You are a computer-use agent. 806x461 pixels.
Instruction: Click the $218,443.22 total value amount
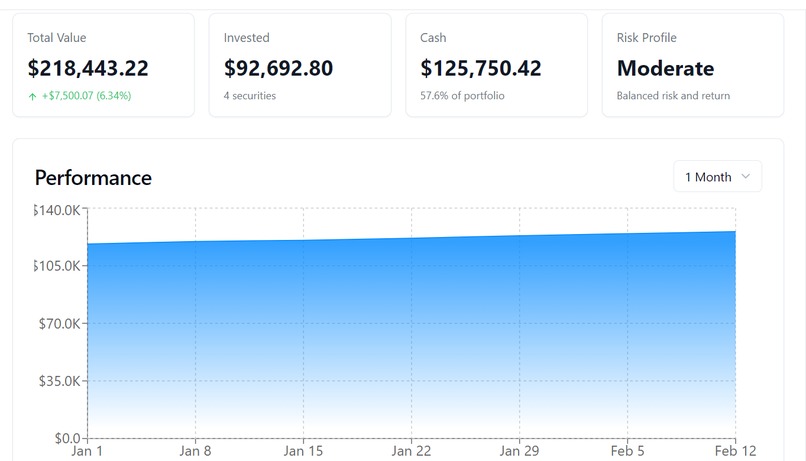(x=88, y=68)
